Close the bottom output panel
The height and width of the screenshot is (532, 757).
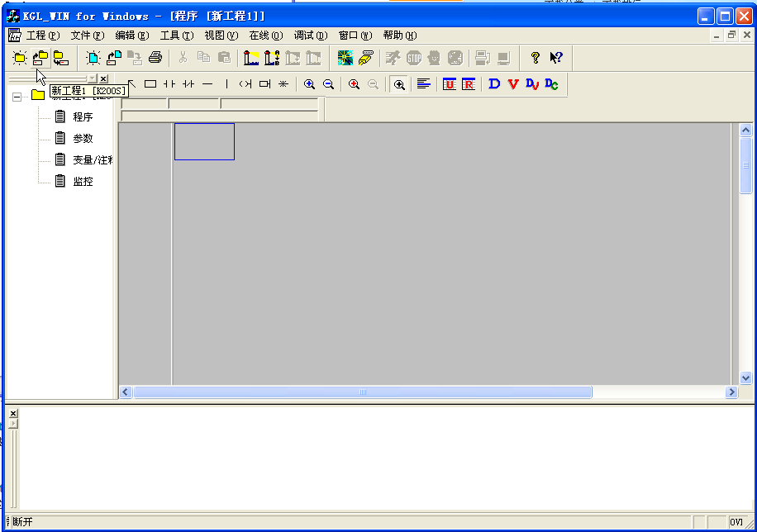tap(13, 413)
